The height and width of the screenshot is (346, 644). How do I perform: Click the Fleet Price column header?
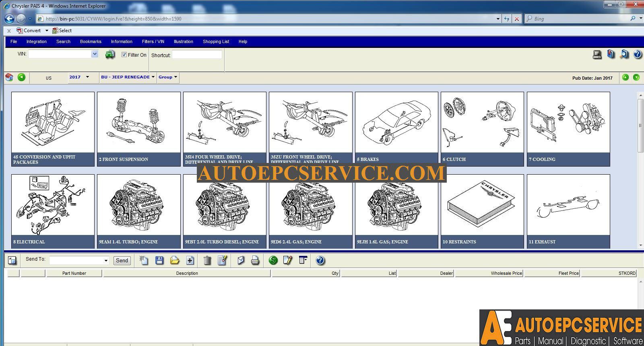tap(552, 273)
